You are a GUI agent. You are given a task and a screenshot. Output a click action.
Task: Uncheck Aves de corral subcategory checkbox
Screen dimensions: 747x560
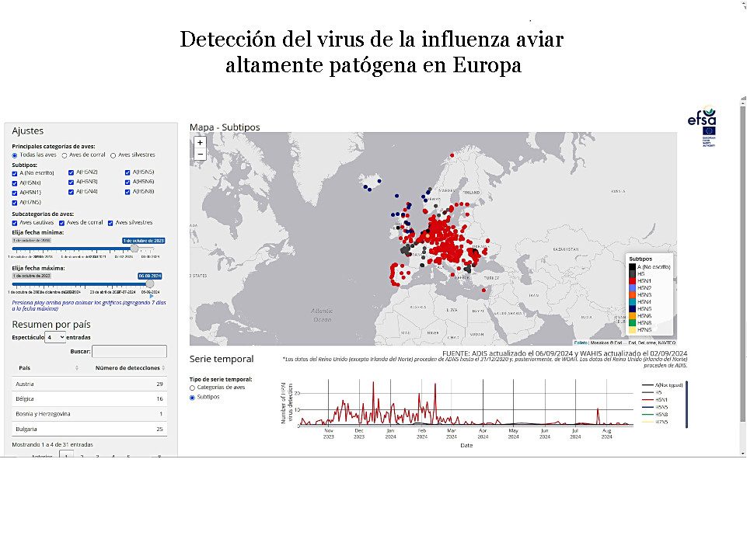[62, 223]
